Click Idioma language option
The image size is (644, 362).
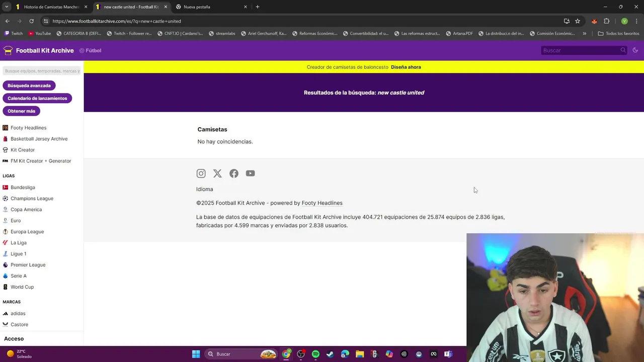[204, 189]
